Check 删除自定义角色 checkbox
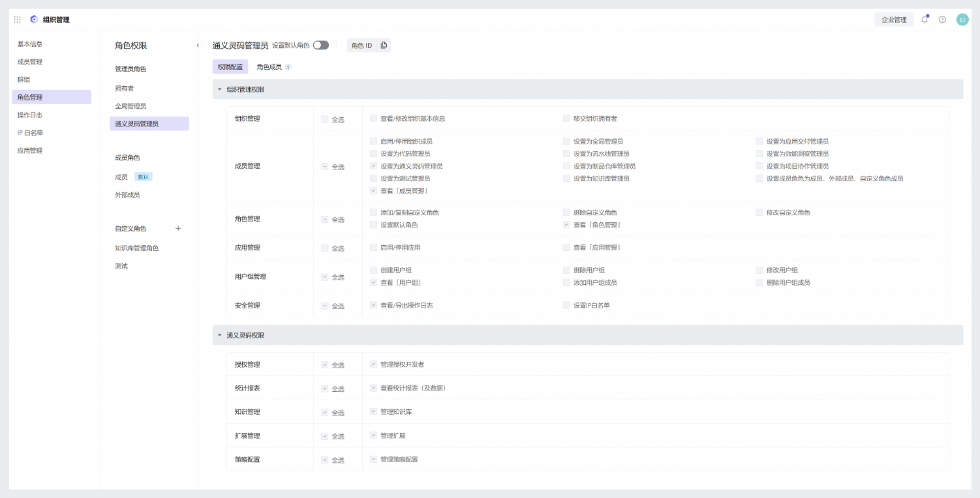This screenshot has width=980, height=498. (x=566, y=212)
